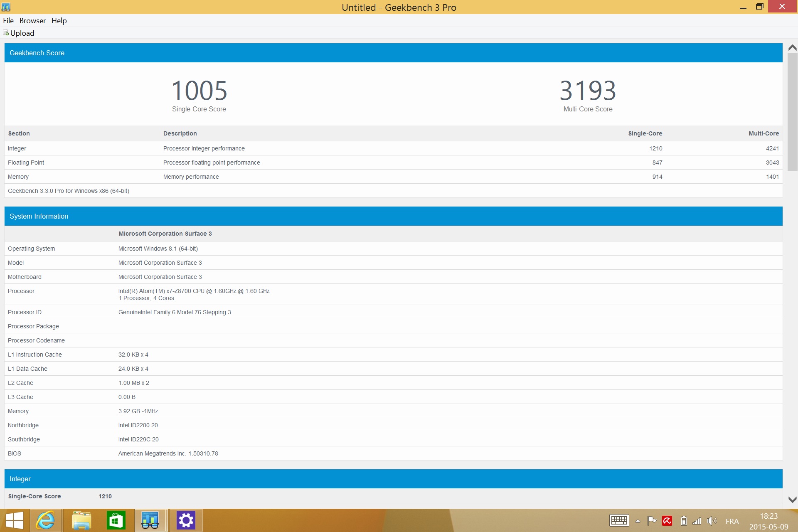The height and width of the screenshot is (532, 798).
Task: Select the Geekbench taskbar icon
Action: click(x=150, y=520)
